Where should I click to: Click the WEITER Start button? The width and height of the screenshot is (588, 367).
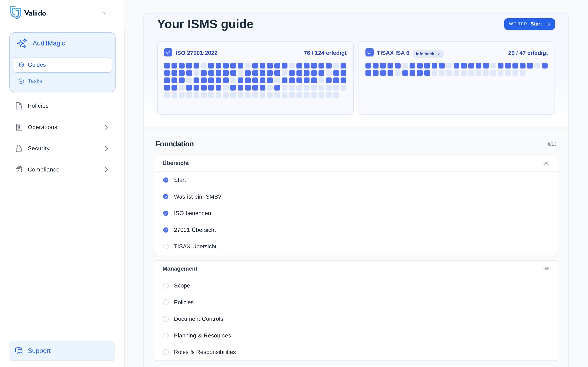(x=529, y=24)
